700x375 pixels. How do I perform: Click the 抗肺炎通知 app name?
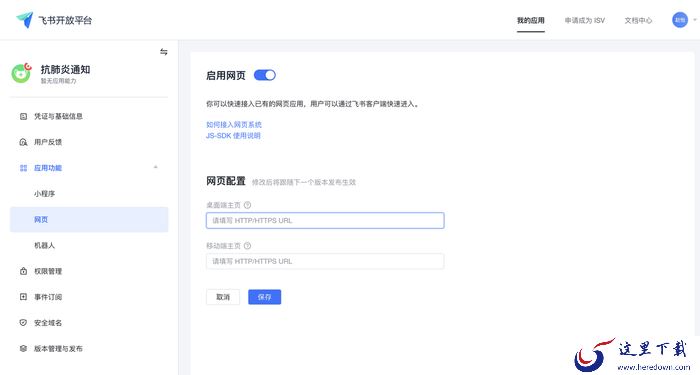click(x=65, y=69)
